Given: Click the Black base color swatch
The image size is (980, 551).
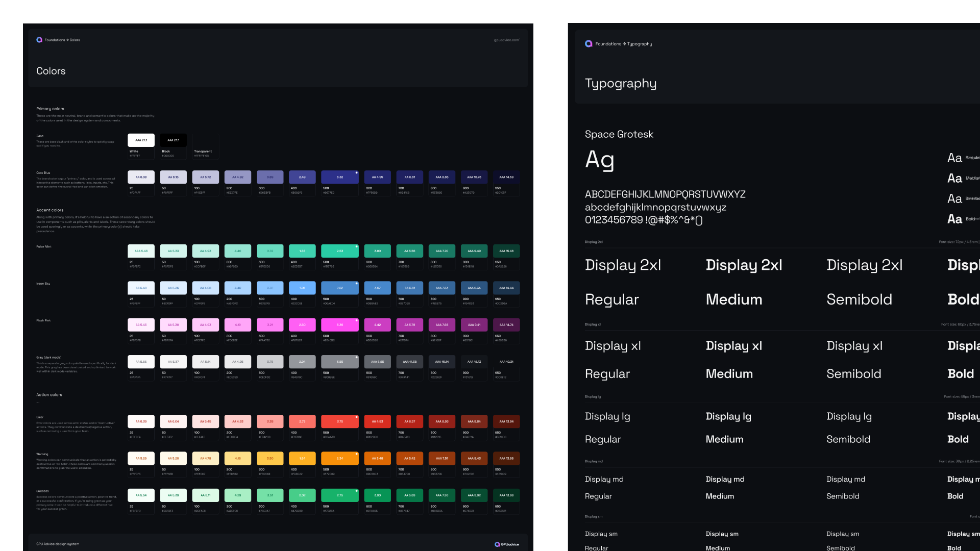Looking at the screenshot, I should pos(173,140).
